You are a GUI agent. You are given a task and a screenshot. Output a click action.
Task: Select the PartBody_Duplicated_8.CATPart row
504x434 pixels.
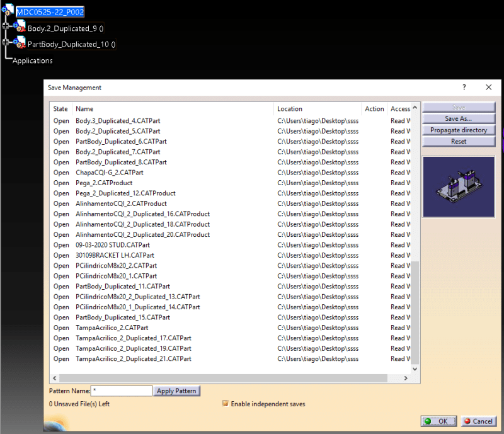tap(231, 162)
